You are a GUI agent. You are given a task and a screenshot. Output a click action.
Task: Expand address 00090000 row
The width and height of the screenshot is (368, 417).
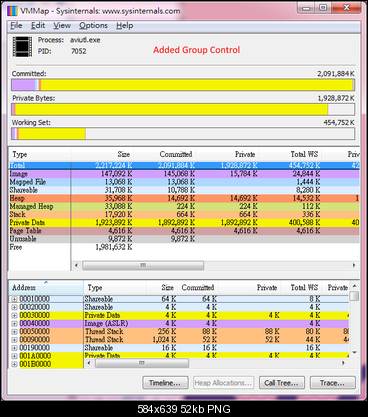14,340
